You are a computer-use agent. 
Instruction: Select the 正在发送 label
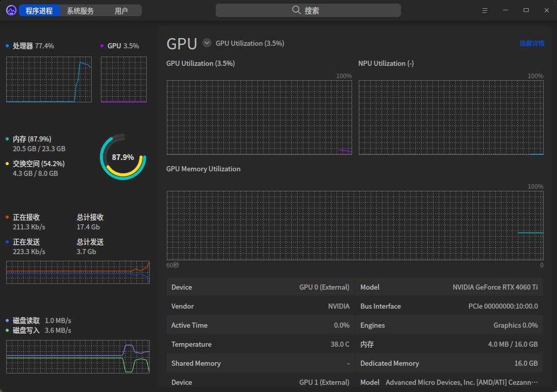26,242
